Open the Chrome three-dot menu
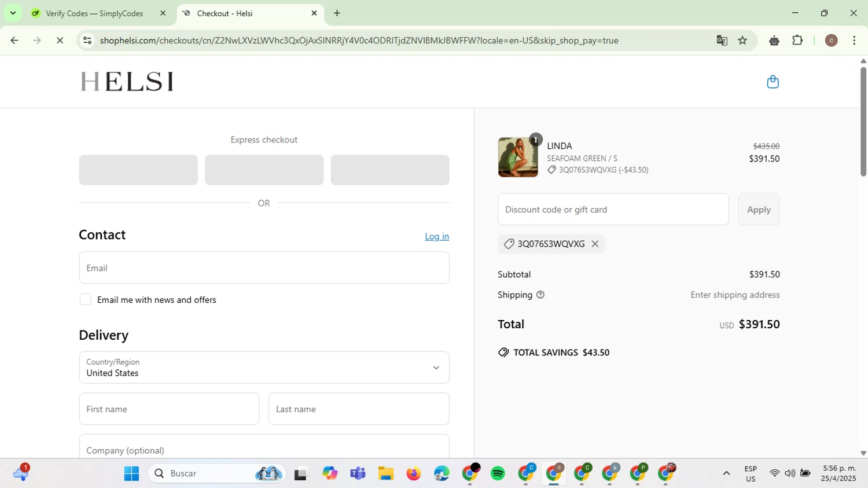Viewport: 868px width, 488px height. pos(854,41)
